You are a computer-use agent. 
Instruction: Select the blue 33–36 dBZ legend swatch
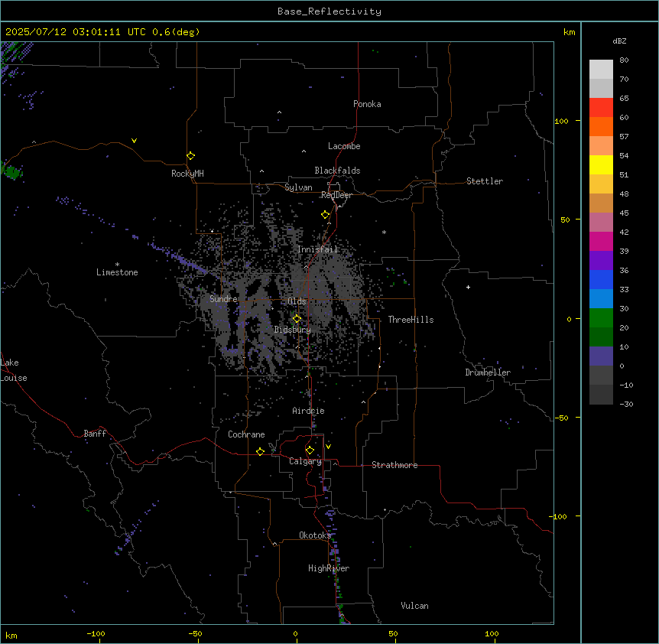pos(601,279)
